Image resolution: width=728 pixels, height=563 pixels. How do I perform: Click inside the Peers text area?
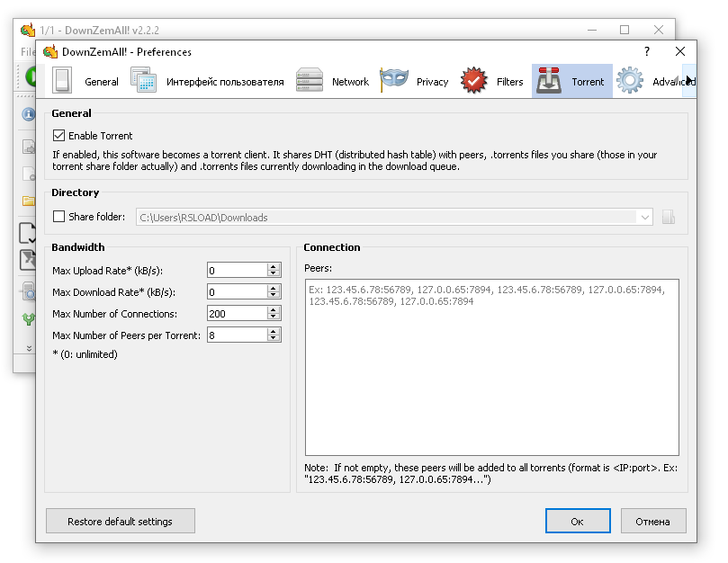pos(491,367)
